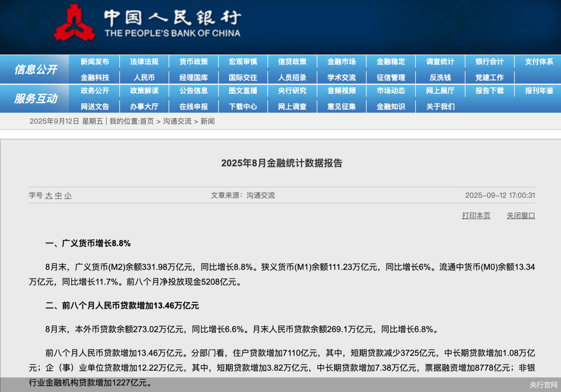Click 政务公开 under 服务互动

click(x=95, y=91)
